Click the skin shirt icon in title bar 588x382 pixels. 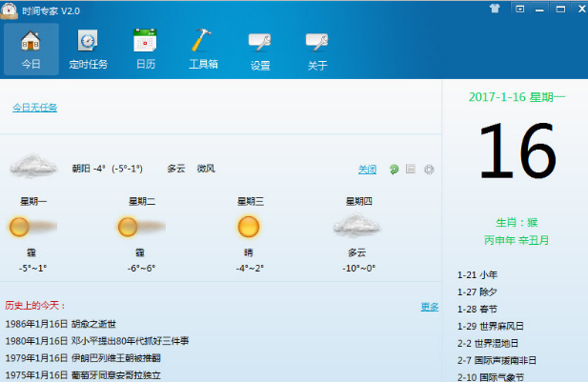[x=495, y=9]
